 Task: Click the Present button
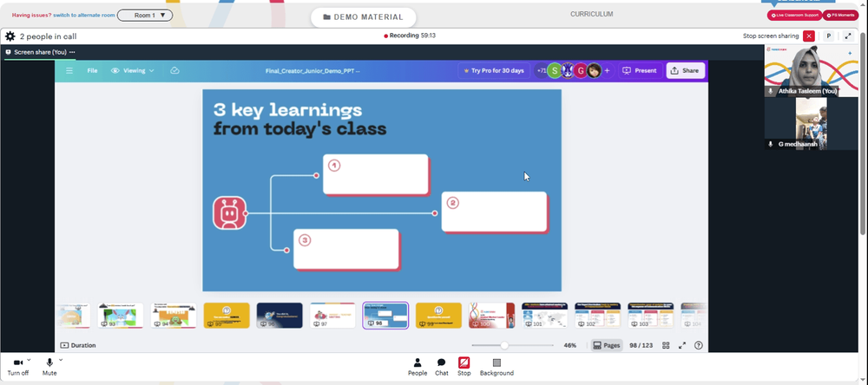640,71
